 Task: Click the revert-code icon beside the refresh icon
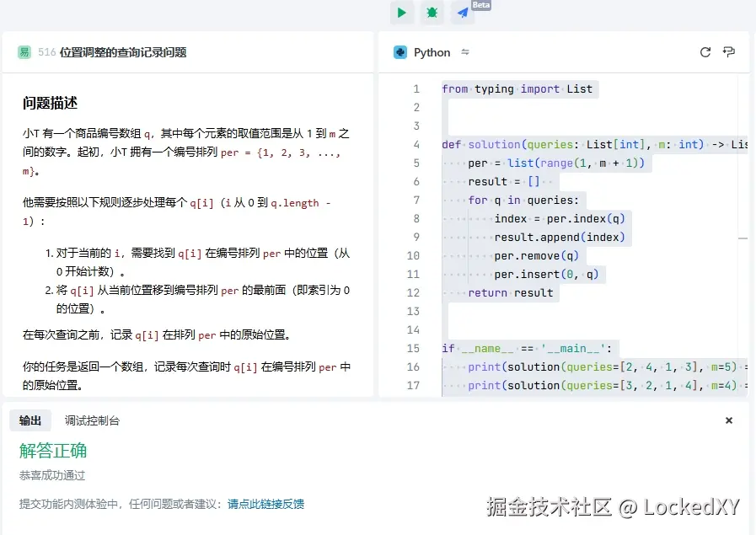click(x=728, y=51)
